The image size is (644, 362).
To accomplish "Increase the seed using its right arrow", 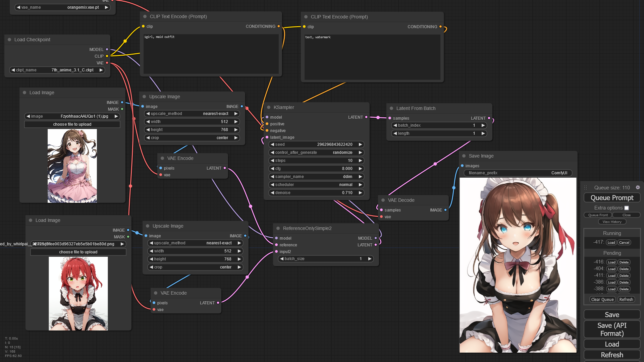I will click(360, 144).
